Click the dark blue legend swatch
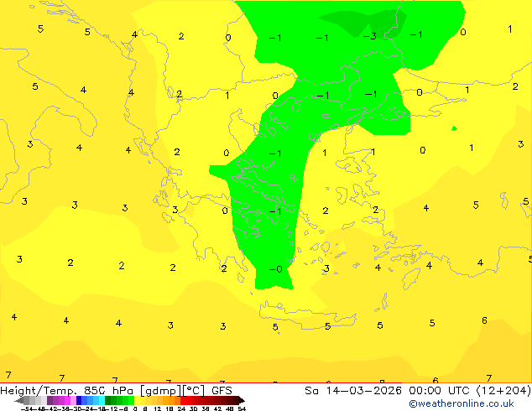The height and width of the screenshot is (411, 532). coord(79,400)
